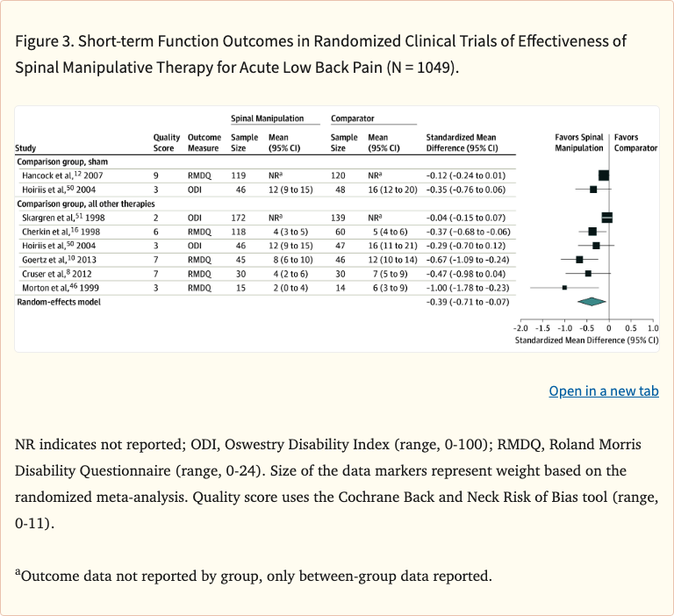This screenshot has width=674, height=616.
Task: Click the footnote about outcome data not reported
Action: click(x=254, y=577)
